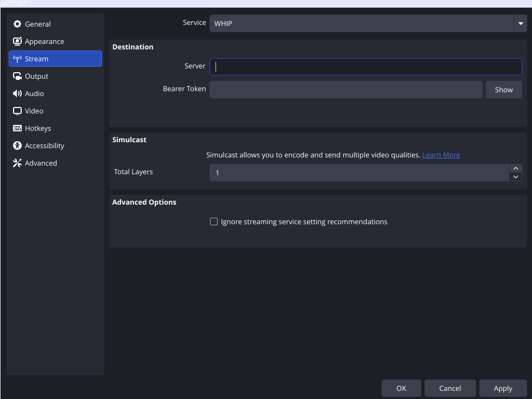532x399 pixels.
Task: Decrease Total Layers with down arrow
Action: pyautogui.click(x=515, y=177)
